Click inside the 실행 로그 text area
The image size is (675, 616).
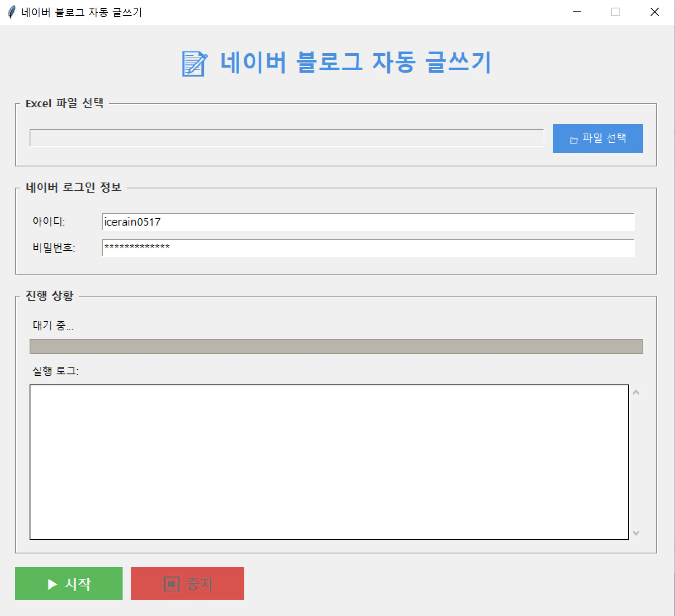click(x=329, y=462)
